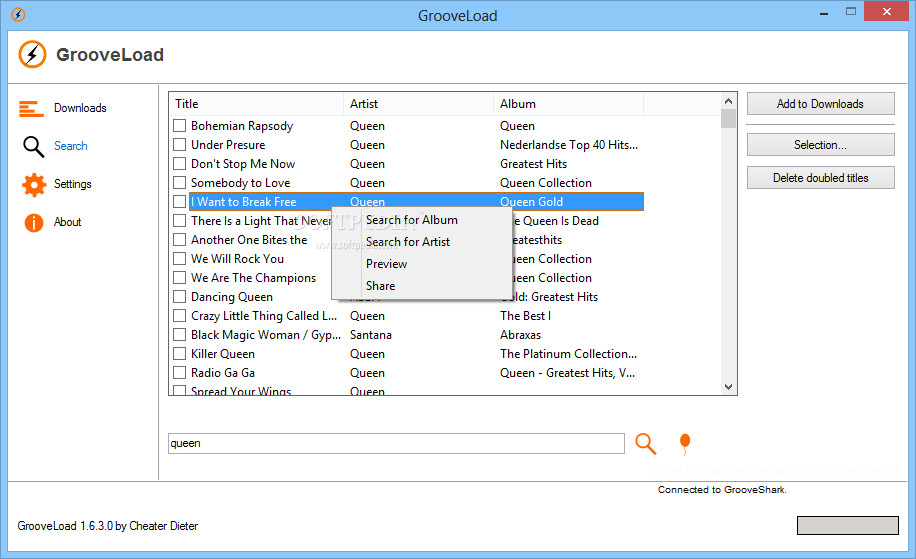
Task: Click Connected to GrooveShark status text
Action: tap(722, 489)
